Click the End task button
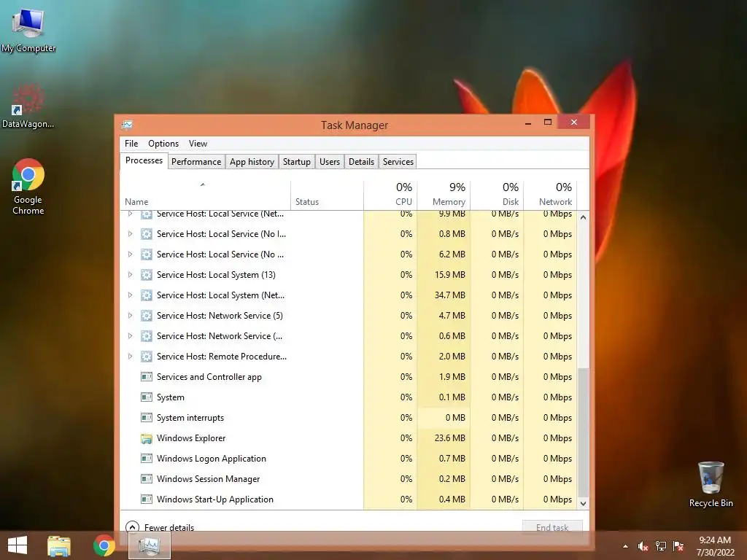This screenshot has height=560, width=747. [x=552, y=527]
